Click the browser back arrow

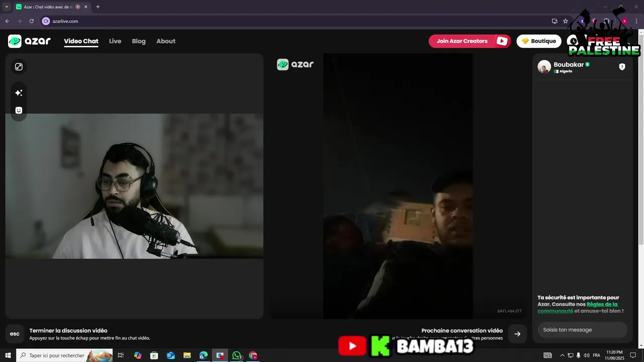click(7, 21)
